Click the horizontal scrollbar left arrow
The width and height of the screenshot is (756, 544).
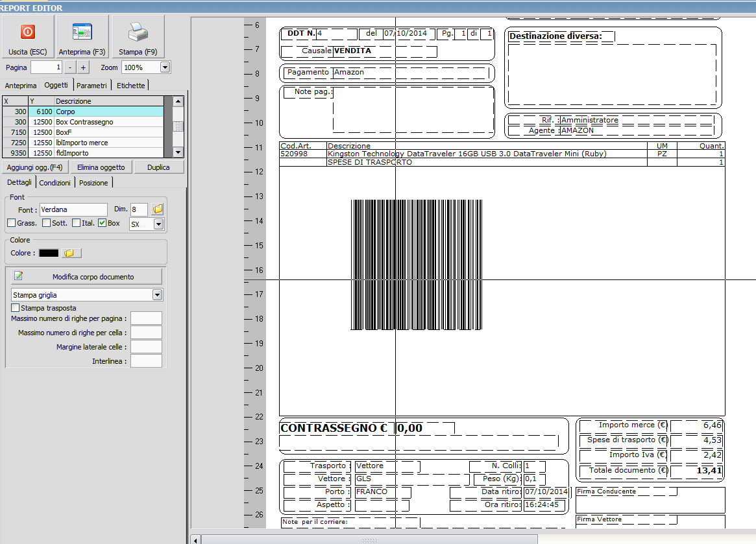point(195,539)
